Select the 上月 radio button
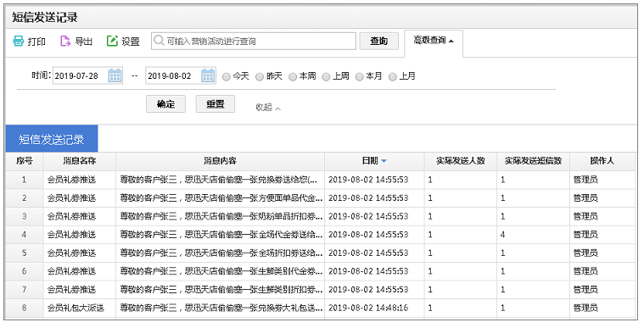Viewport: 644px width, 328px height. pyautogui.click(x=393, y=77)
